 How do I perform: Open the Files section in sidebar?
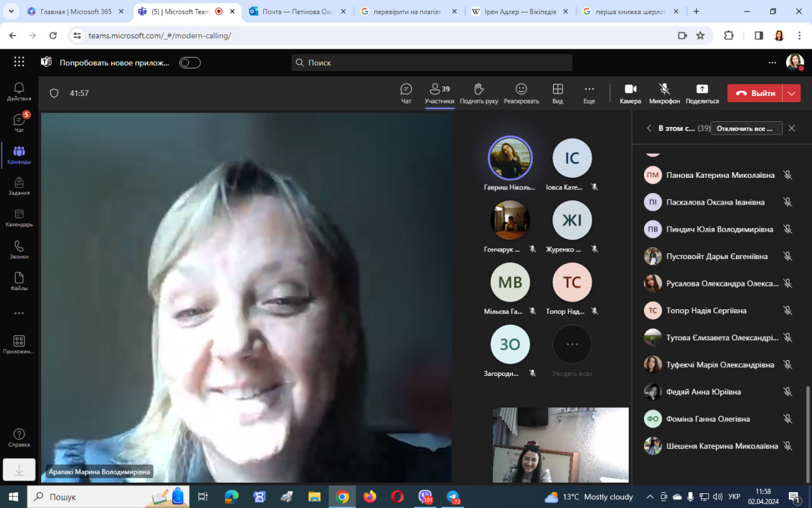[19, 281]
